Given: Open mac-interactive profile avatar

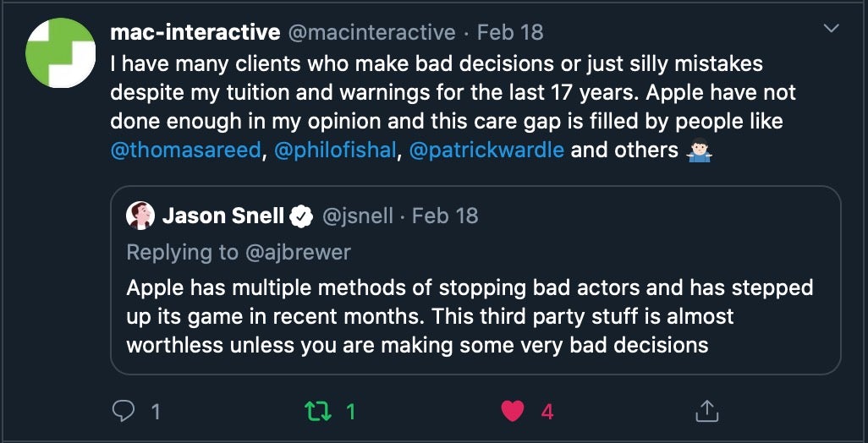Looking at the screenshot, I should point(61,52).
